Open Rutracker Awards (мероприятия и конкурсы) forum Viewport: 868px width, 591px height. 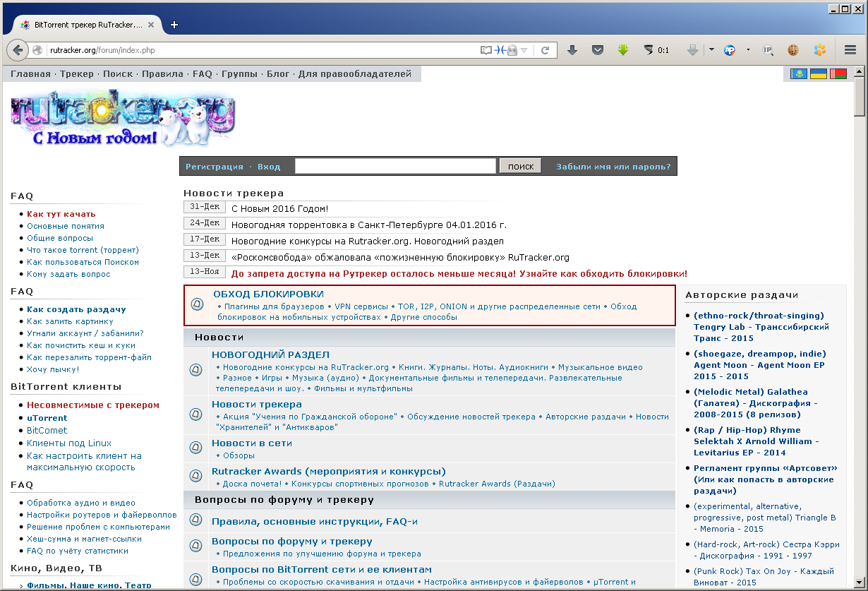[329, 471]
